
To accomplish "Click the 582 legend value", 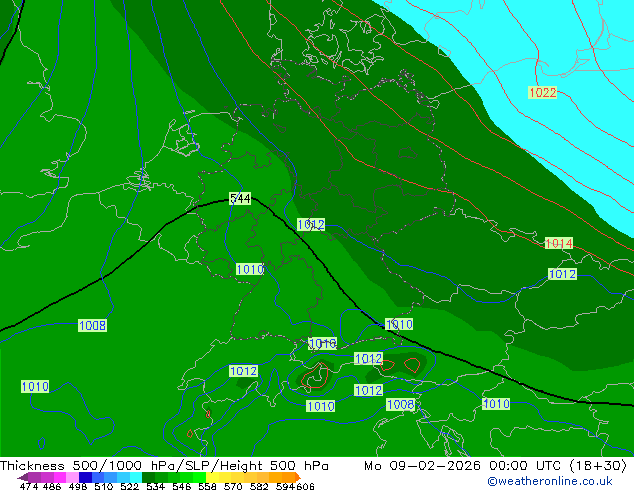I will point(259,486).
